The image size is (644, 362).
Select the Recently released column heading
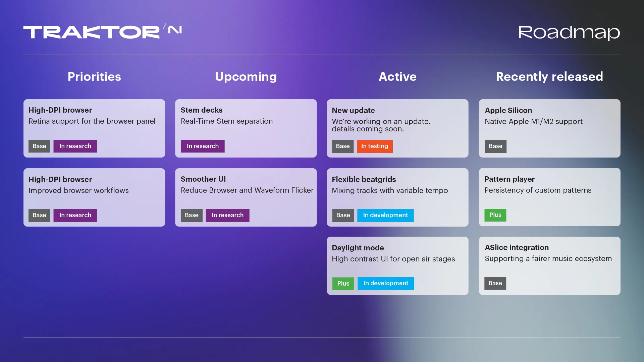tap(549, 77)
